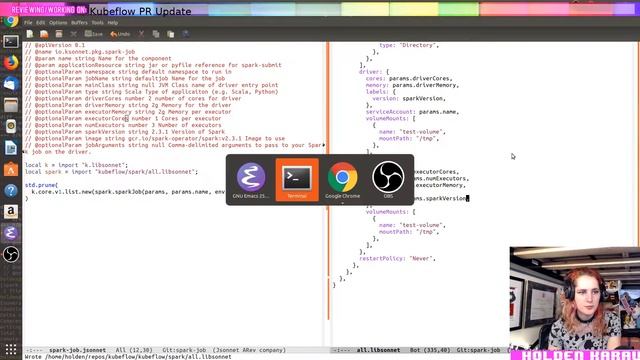Click the Cut scissors icon in Emacs toolbar
Viewport: 640px width, 360px height.
(x=141, y=34)
